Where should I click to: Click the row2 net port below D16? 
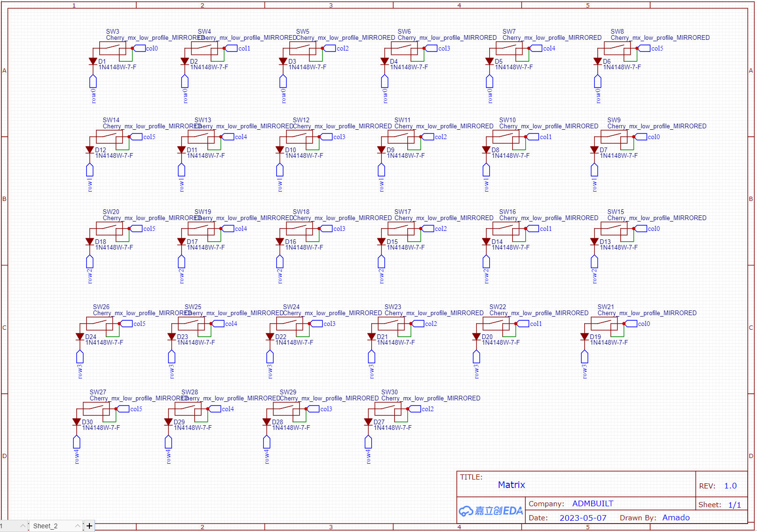coord(280,262)
